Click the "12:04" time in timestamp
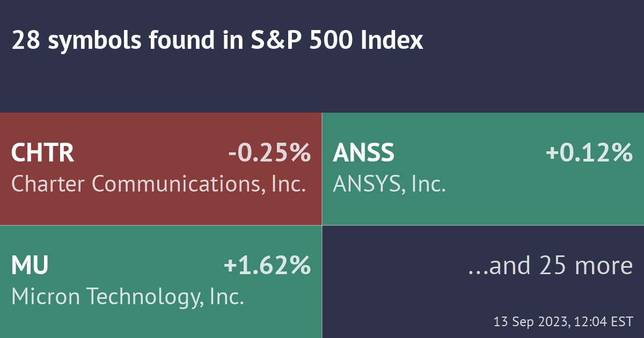The width and height of the screenshot is (644, 338). 588,322
